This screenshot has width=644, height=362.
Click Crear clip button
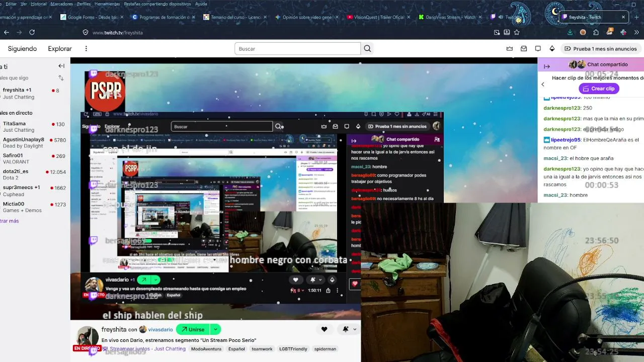coord(599,88)
